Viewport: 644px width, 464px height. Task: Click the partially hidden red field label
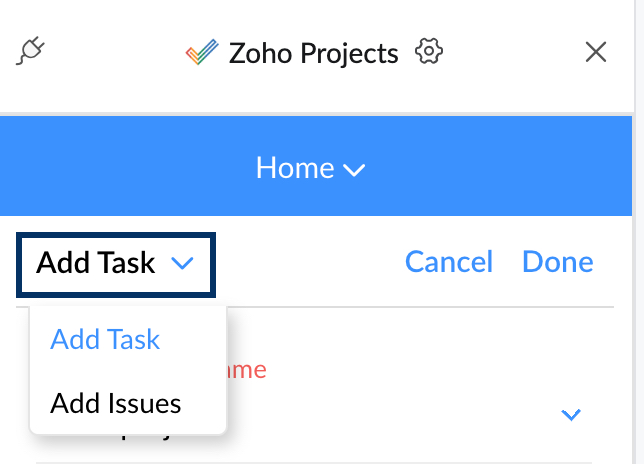246,370
